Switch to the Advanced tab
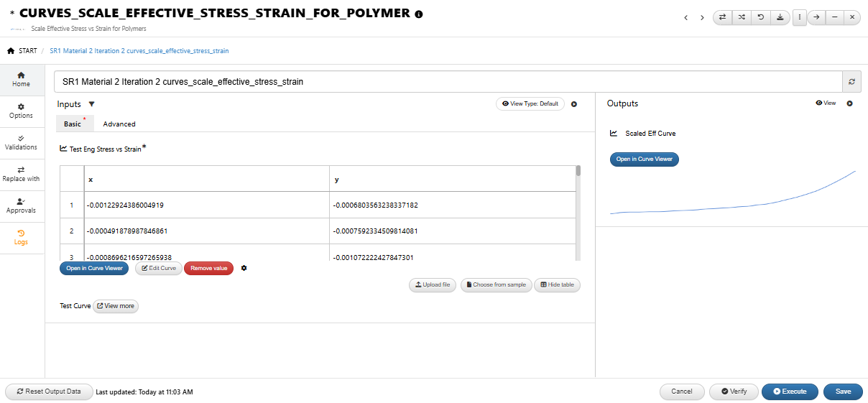Image resolution: width=868 pixels, height=403 pixels. [x=119, y=124]
